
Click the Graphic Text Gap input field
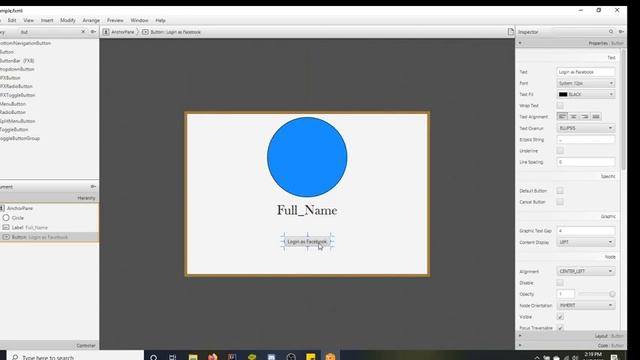point(586,231)
